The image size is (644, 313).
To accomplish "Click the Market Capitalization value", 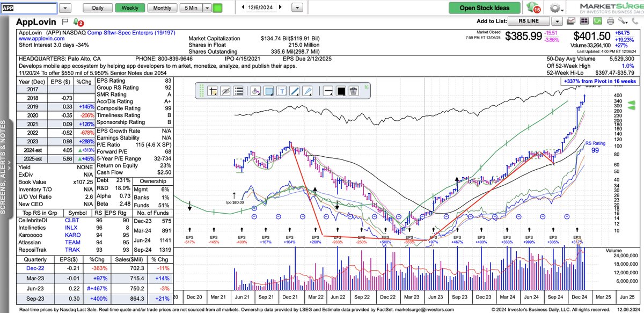I will [290, 39].
